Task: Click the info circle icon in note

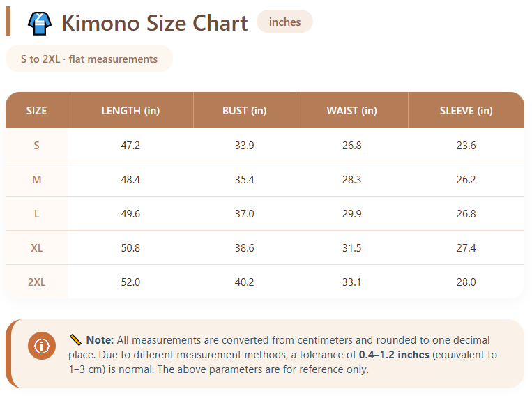Action: point(42,346)
